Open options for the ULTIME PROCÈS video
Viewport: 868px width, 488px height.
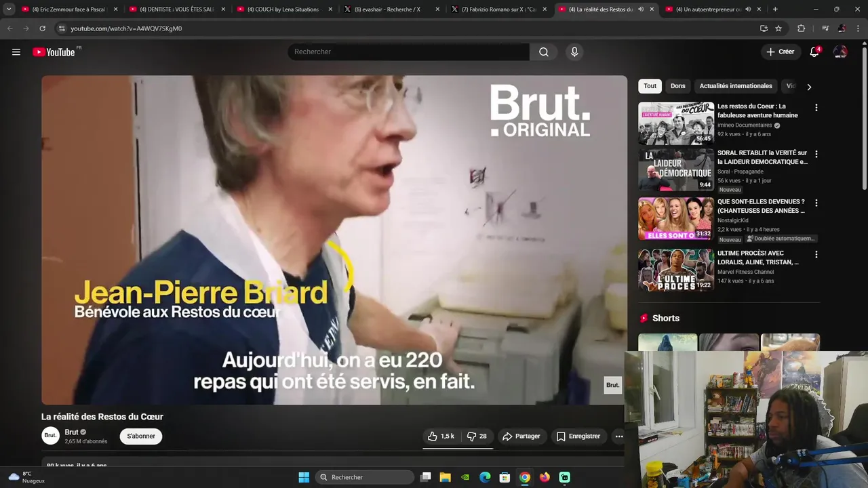click(x=816, y=255)
